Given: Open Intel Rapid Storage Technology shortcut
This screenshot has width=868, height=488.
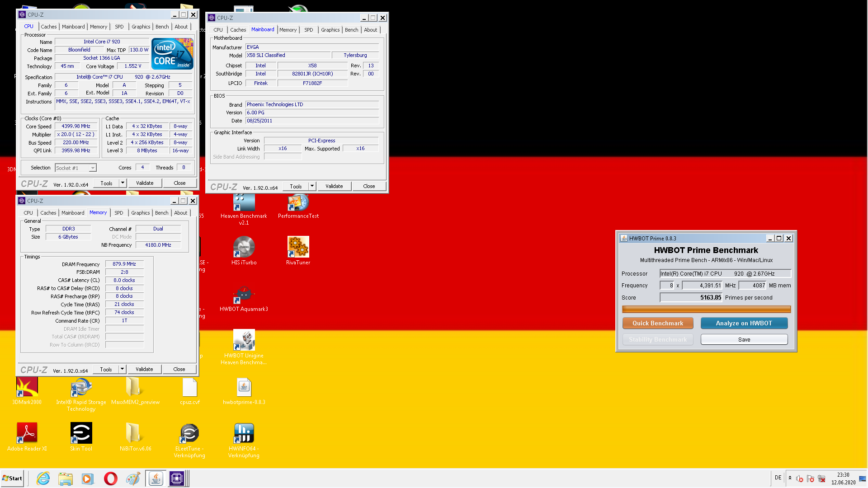Looking at the screenshot, I should point(81,394).
